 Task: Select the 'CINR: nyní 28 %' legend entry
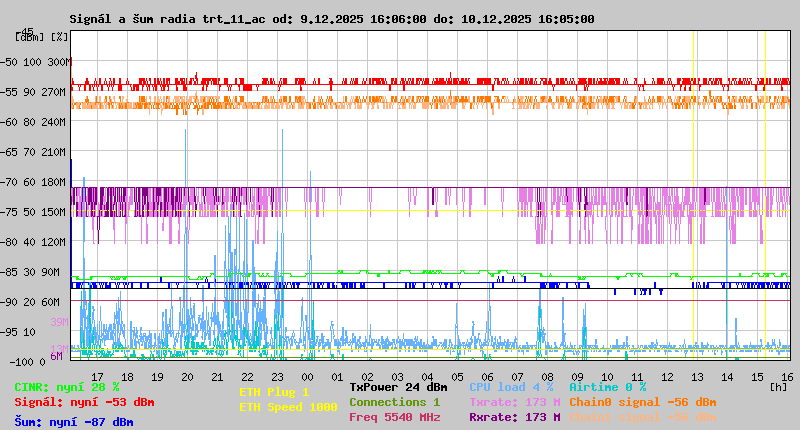[67, 387]
